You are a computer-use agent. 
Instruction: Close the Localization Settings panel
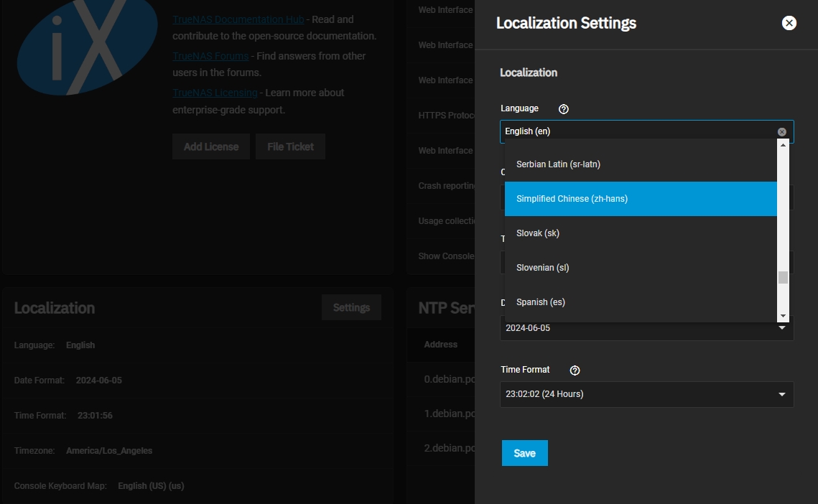tap(789, 23)
